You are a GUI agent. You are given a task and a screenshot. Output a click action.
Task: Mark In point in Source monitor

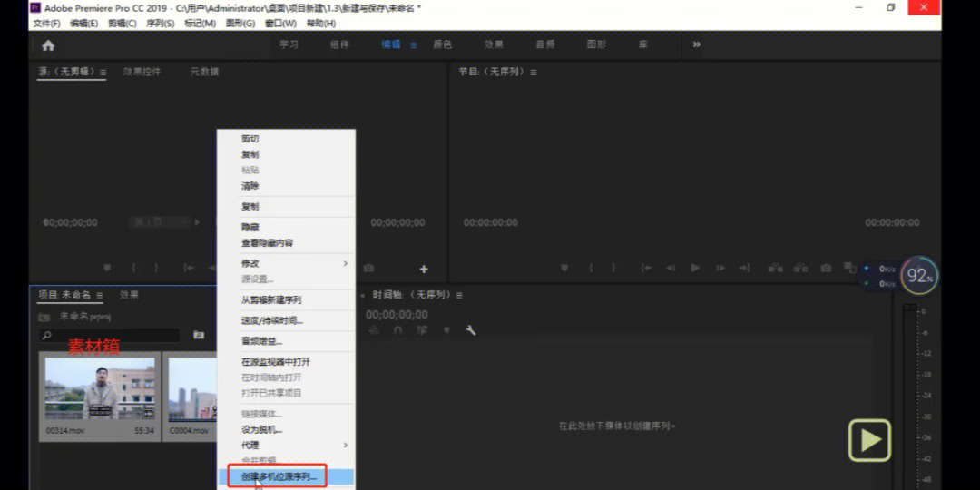(133, 268)
